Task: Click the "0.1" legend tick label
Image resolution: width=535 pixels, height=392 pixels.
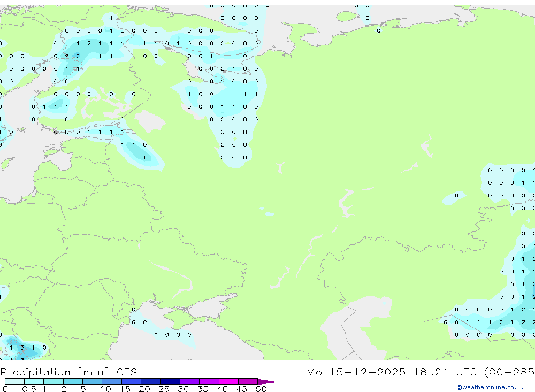Action: pos(9,389)
